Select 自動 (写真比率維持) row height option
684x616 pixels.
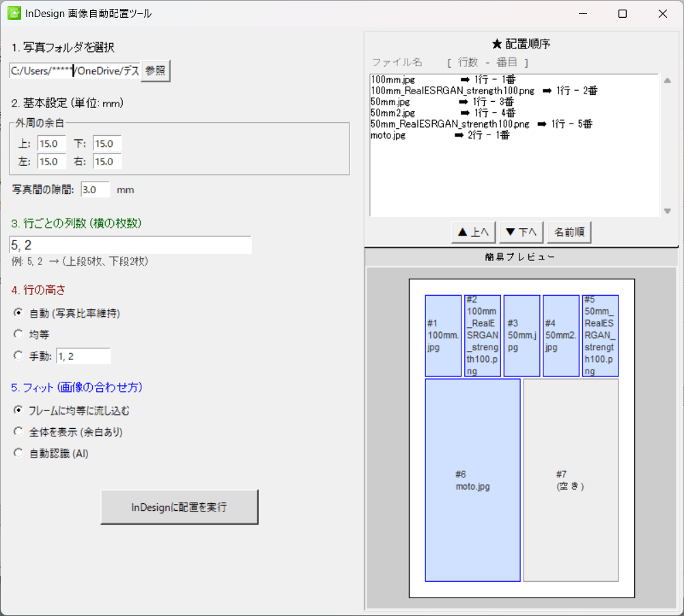(x=18, y=313)
